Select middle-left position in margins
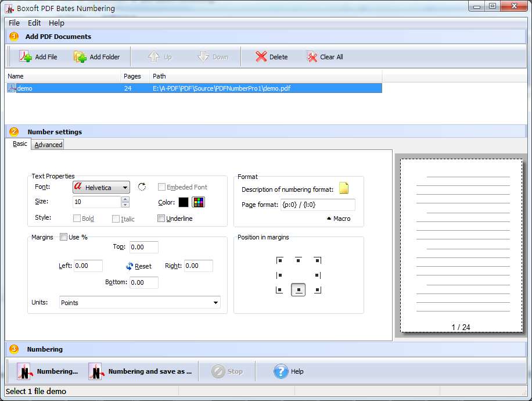Screen dimensions: 532x401 [279, 275]
